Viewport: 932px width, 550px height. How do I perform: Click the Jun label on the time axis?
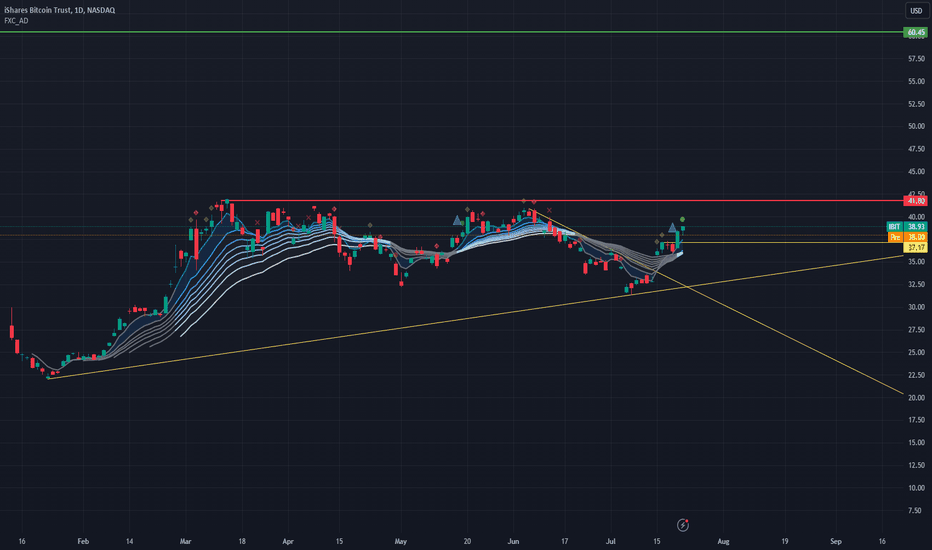tap(513, 542)
